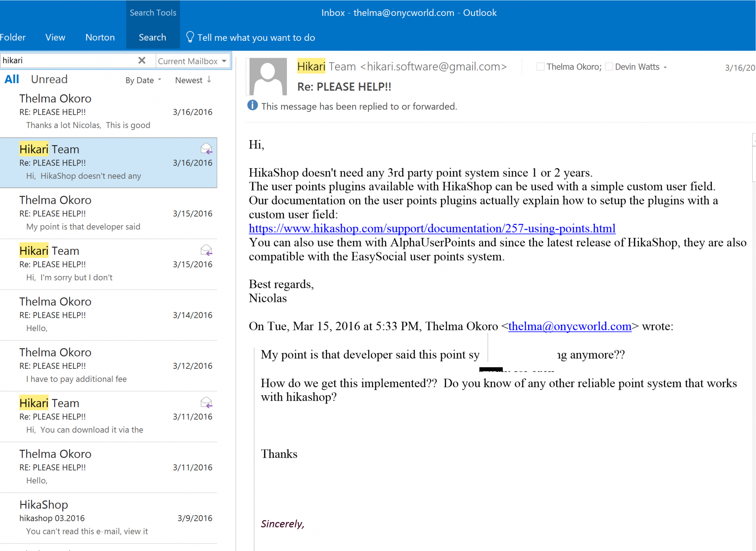Image resolution: width=756 pixels, height=551 pixels.
Task: Show Unread messages only
Action: pyautogui.click(x=49, y=79)
